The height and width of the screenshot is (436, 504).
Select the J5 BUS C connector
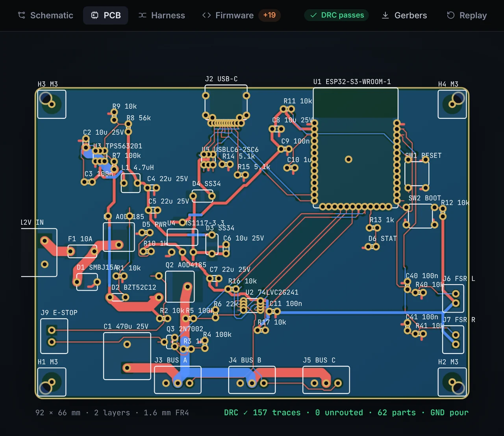tap(326, 380)
